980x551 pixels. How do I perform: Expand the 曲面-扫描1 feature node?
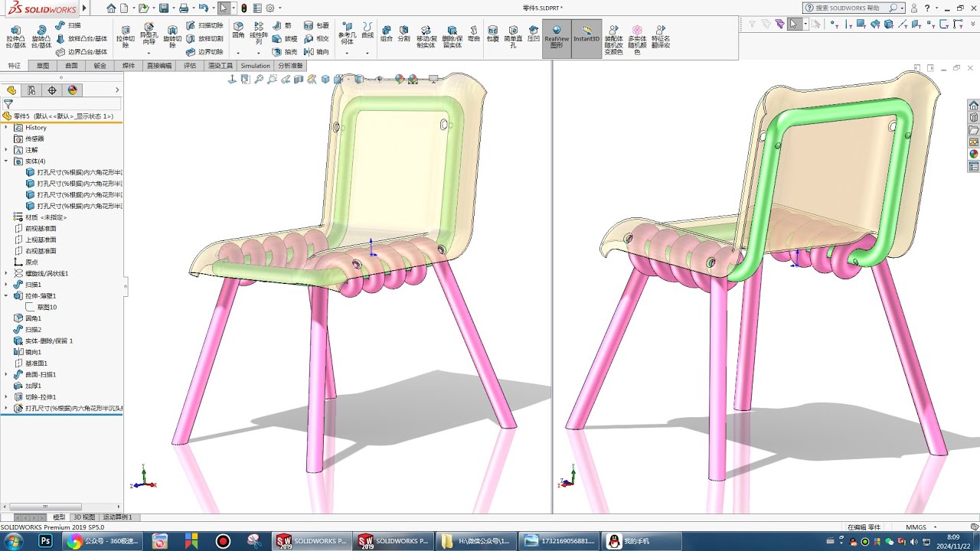[x=6, y=374]
